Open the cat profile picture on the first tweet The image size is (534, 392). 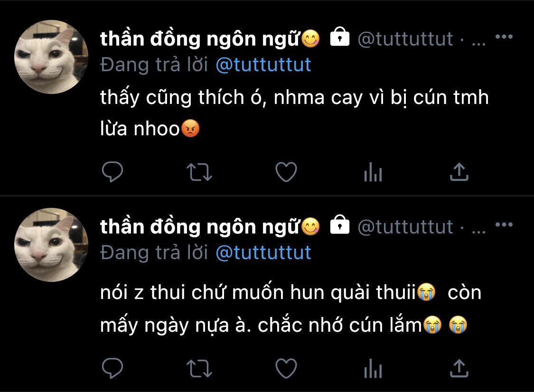coord(51,57)
